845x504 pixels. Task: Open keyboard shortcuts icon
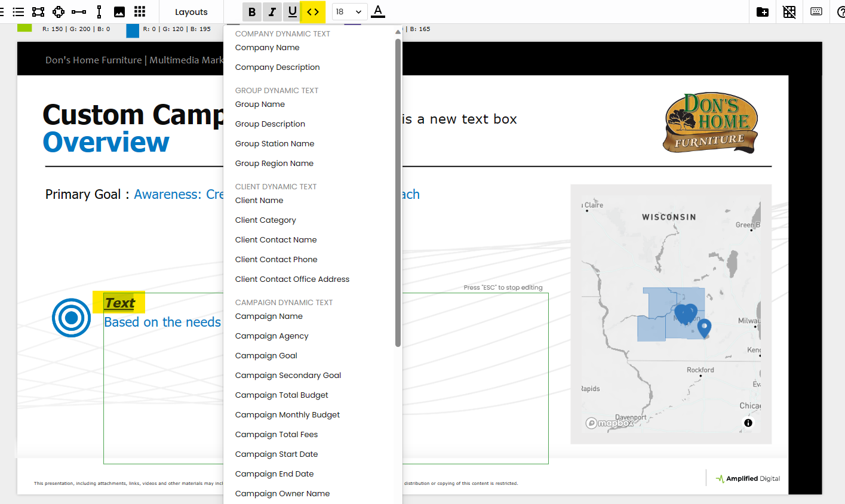(816, 12)
